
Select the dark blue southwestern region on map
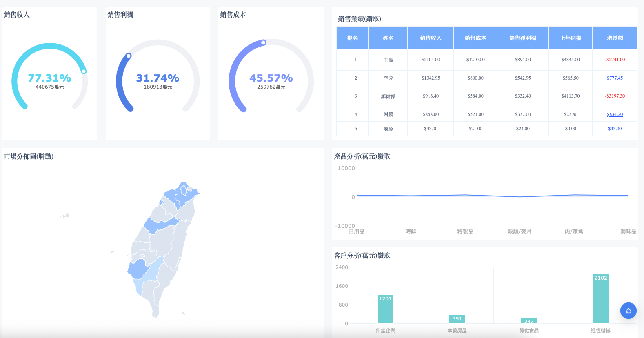click(x=138, y=269)
